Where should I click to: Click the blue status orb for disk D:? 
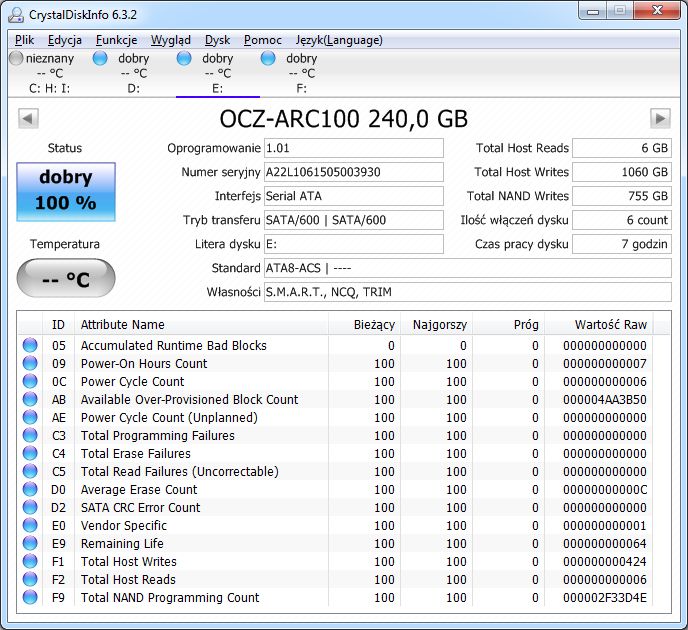coord(100,58)
